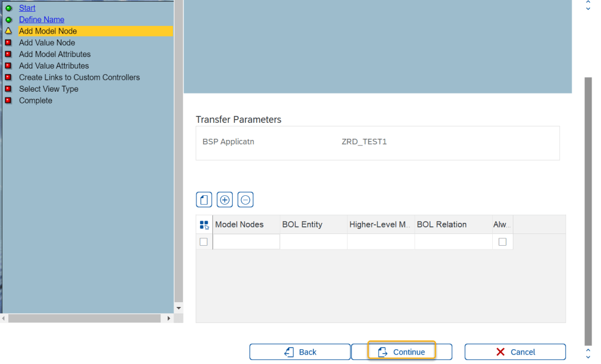Click green status icon beside Define Name
This screenshot has height=364, width=601.
tap(8, 19)
